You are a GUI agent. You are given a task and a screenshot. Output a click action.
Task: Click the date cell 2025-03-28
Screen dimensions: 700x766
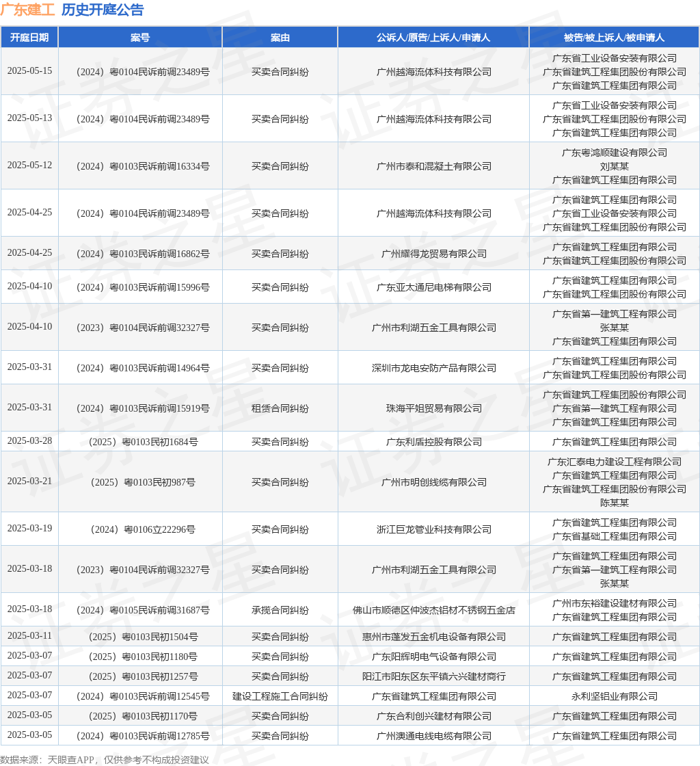pyautogui.click(x=29, y=441)
